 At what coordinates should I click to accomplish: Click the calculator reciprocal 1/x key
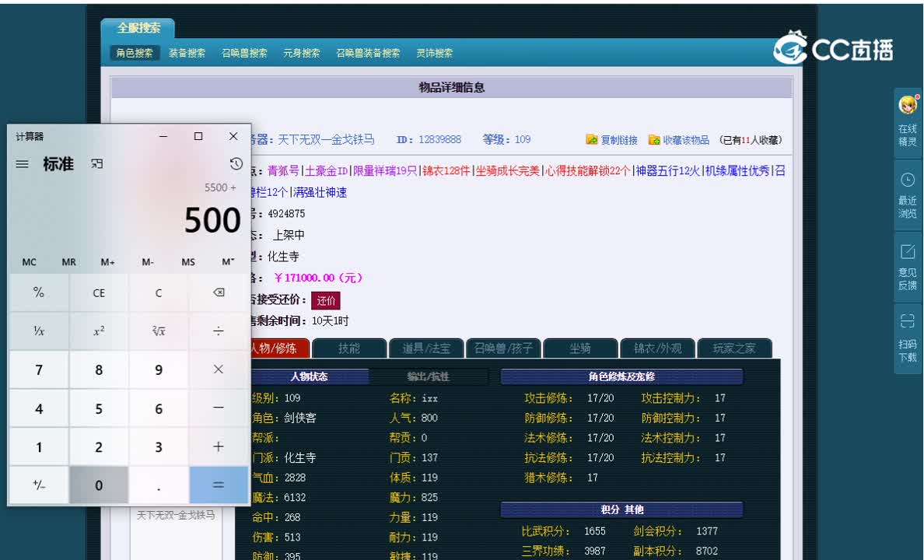[x=39, y=331]
